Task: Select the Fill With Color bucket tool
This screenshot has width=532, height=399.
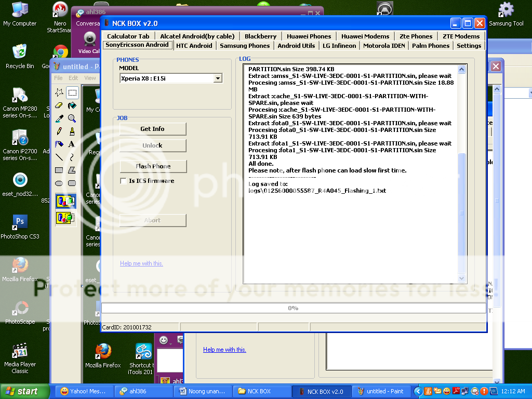Action: click(72, 105)
